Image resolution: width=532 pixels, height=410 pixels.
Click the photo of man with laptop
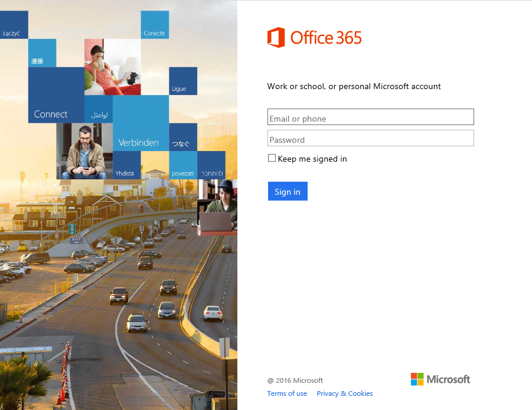(x=217, y=208)
